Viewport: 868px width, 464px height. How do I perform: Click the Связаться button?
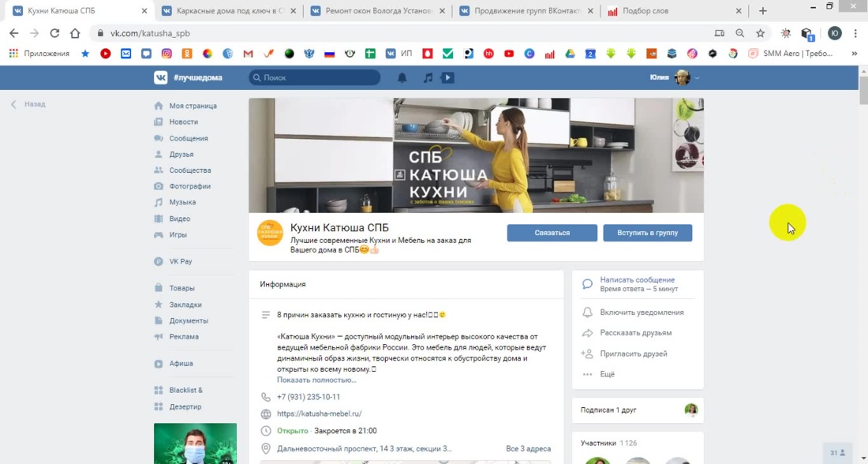tap(551, 232)
